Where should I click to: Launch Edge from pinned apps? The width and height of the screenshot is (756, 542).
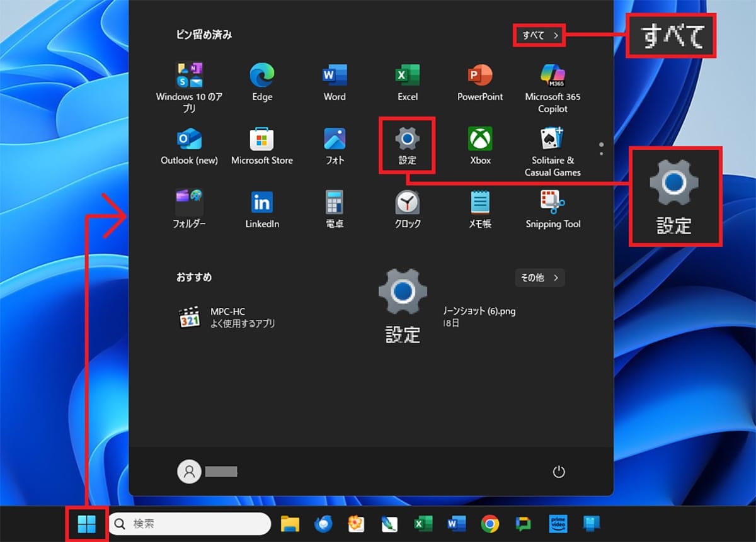point(262,82)
